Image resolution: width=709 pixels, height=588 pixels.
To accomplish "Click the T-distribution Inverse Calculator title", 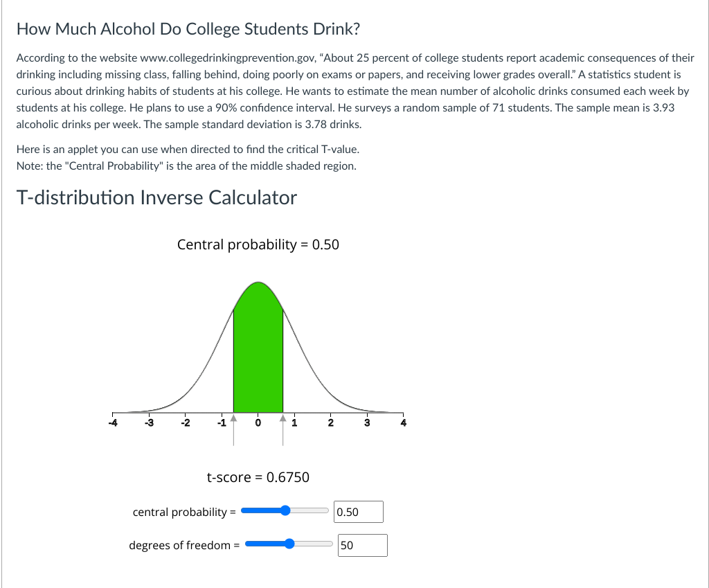I will (157, 197).
